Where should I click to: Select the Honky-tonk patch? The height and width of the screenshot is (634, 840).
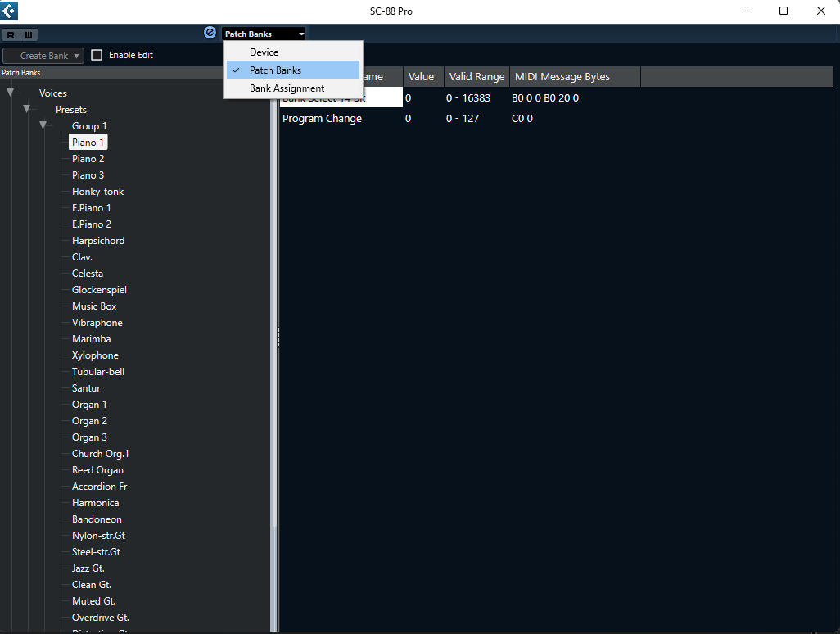97,192
